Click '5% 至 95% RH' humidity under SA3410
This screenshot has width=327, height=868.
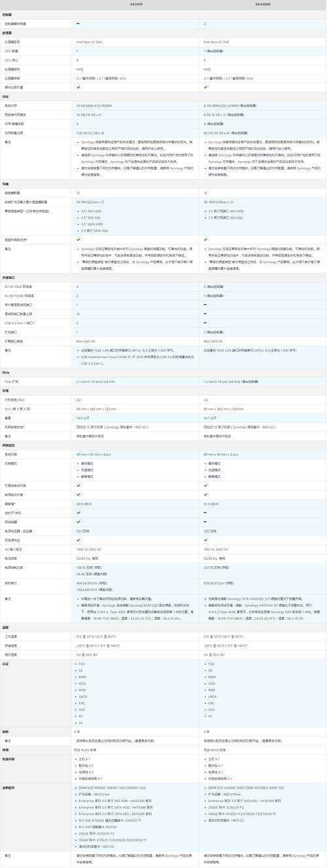86,654
